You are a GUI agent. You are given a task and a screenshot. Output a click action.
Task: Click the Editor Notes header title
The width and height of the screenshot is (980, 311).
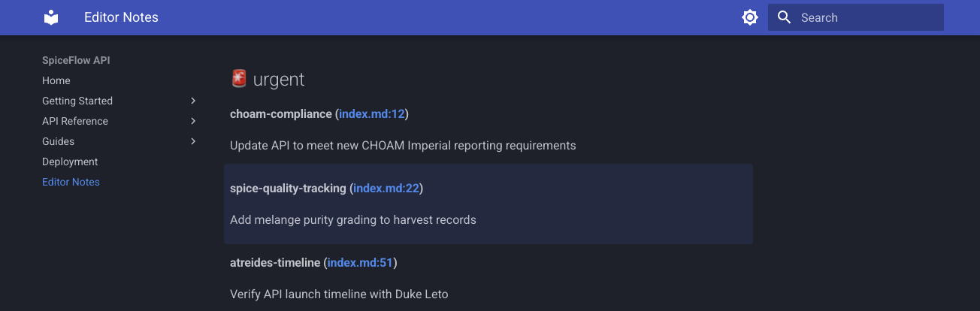[121, 17]
